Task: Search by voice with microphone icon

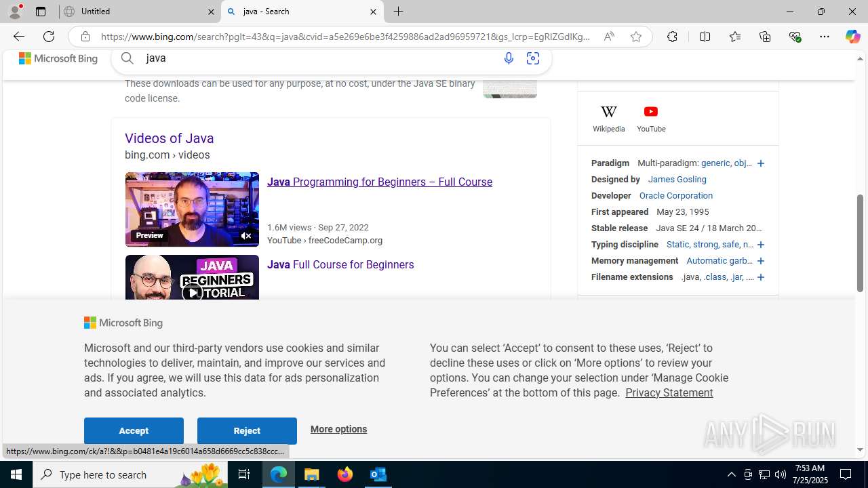Action: point(509,58)
